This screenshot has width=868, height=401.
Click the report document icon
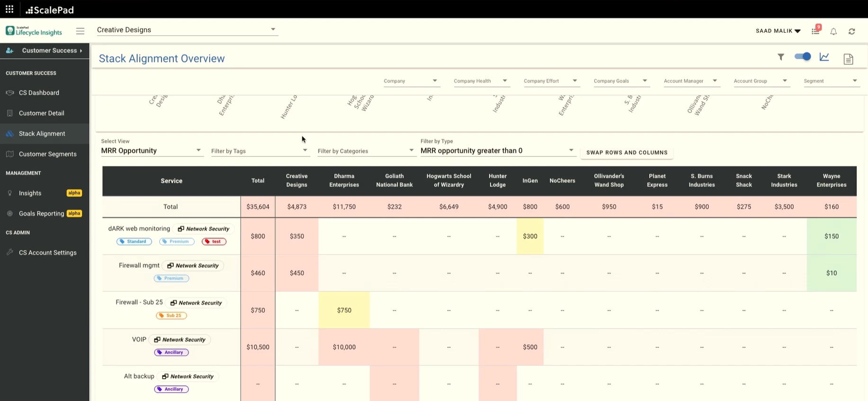coord(848,59)
